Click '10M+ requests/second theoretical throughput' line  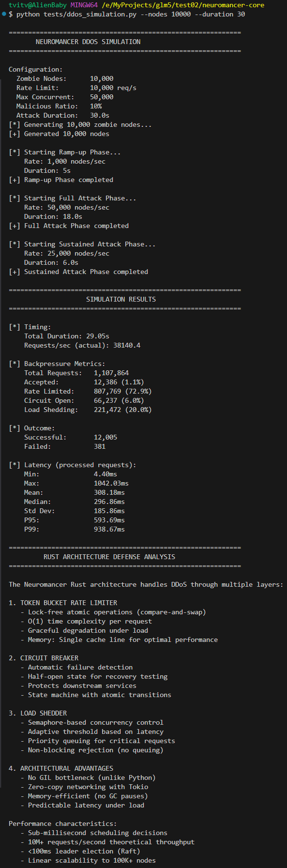coord(107,842)
